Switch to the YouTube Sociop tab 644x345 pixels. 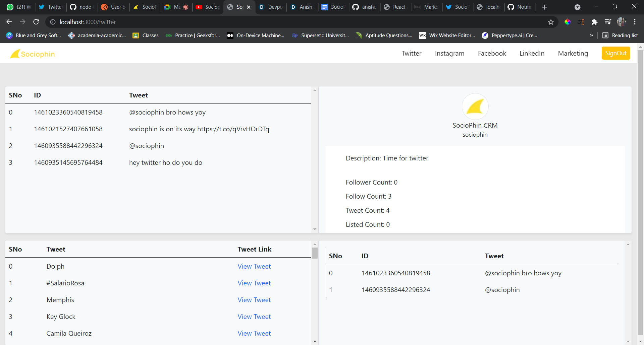click(x=208, y=7)
